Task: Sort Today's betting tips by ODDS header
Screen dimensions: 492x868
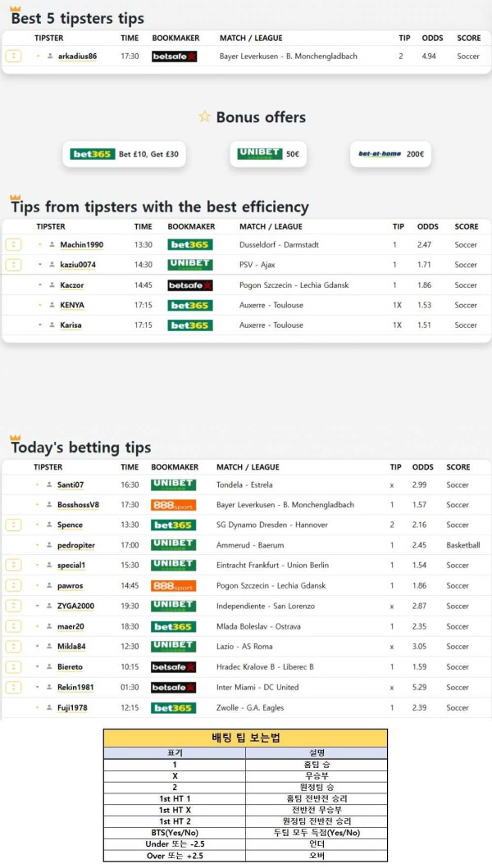Action: point(422,467)
